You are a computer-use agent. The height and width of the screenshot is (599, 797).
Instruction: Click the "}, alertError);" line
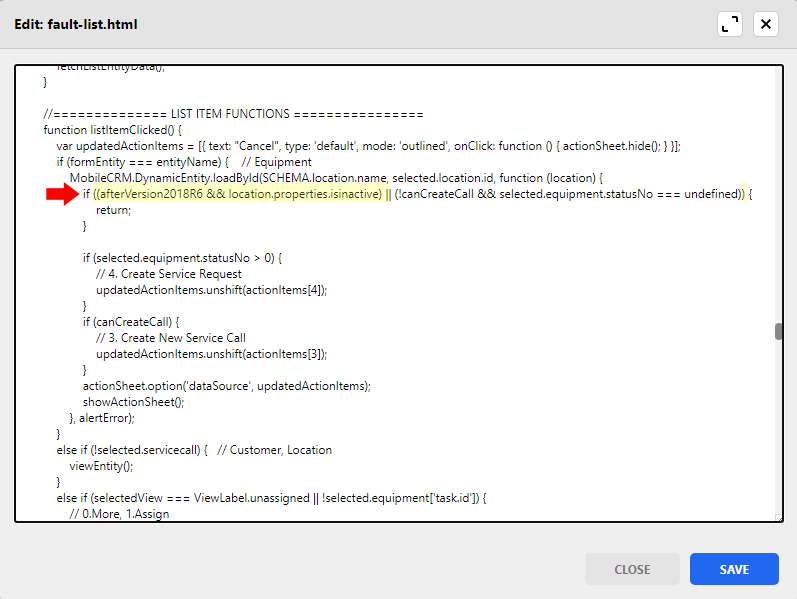(102, 418)
